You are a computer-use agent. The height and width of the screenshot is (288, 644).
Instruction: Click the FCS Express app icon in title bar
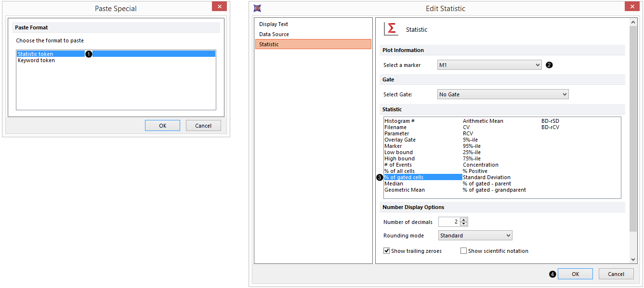click(x=257, y=8)
